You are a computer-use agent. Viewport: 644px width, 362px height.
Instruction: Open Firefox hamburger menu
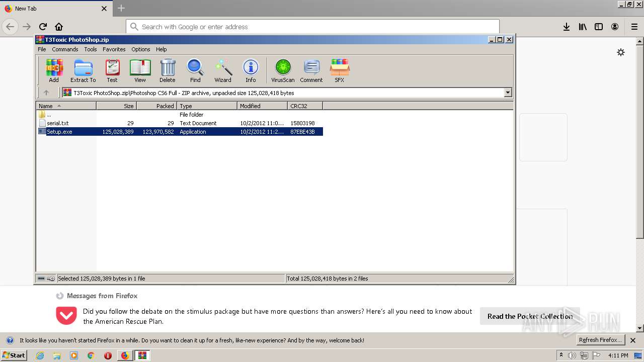click(634, 27)
